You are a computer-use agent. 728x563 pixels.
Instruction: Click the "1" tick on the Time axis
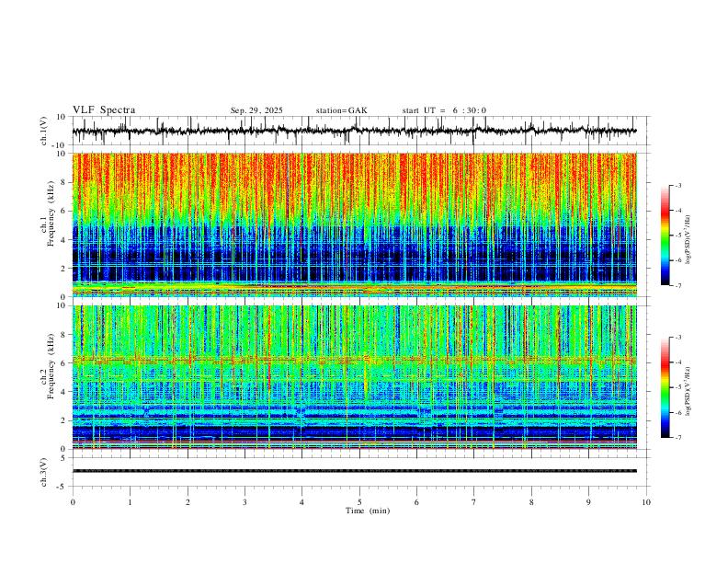[x=130, y=502]
